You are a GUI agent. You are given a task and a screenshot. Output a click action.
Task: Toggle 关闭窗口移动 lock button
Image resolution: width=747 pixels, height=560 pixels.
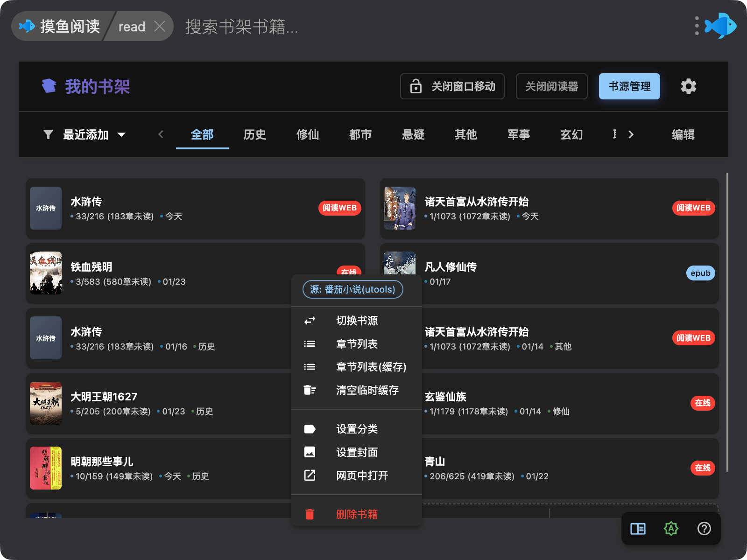tap(452, 86)
